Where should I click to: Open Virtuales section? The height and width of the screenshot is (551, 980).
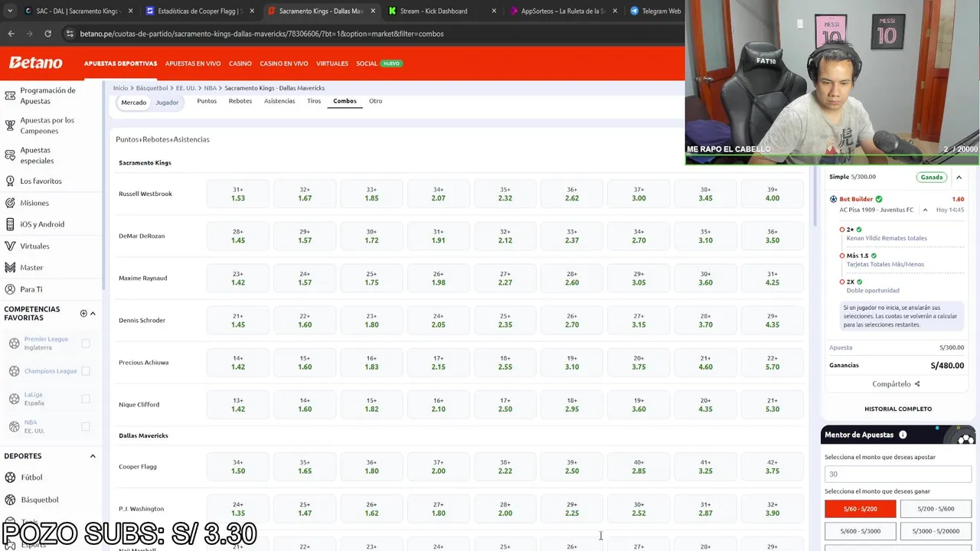click(332, 64)
